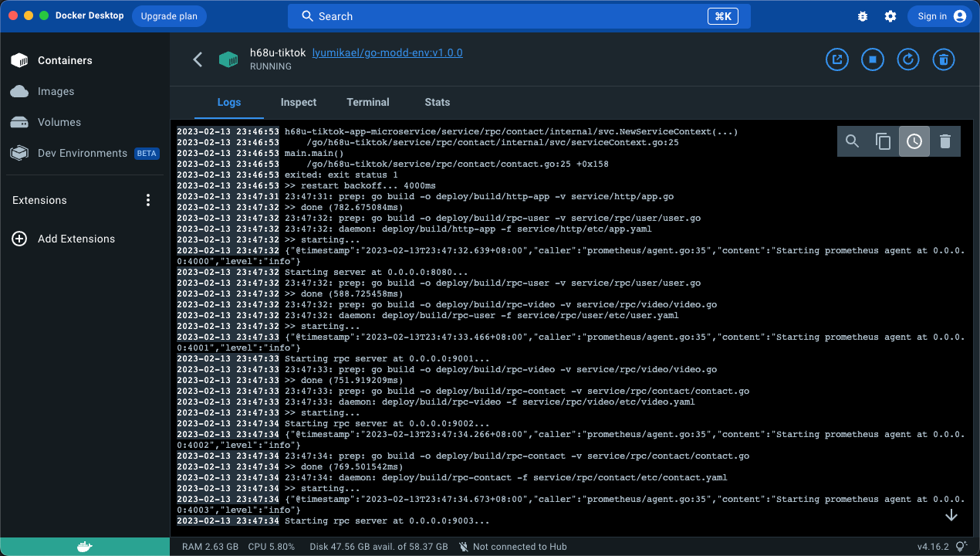Viewport: 980px width, 556px height.
Task: Switch to the Stats tab
Action: click(438, 102)
